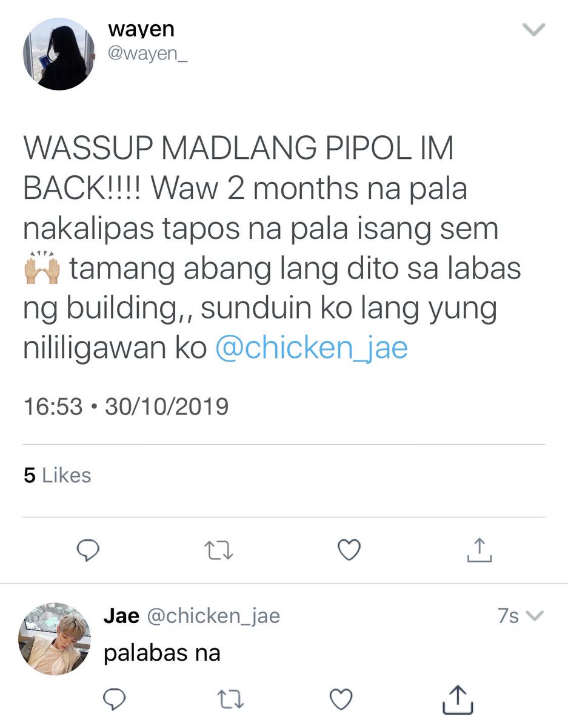This screenshot has height=728, width=568.
Task: Open Jae's profile avatar
Action: [55, 638]
